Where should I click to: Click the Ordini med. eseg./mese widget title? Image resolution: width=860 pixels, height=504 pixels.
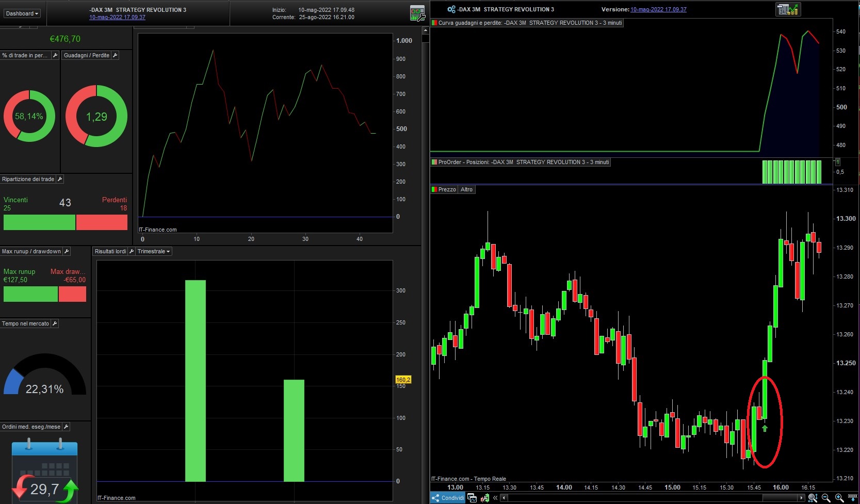click(x=31, y=427)
